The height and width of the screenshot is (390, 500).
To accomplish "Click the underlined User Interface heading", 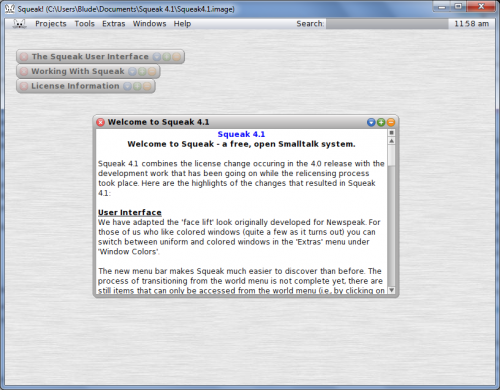I will [130, 213].
